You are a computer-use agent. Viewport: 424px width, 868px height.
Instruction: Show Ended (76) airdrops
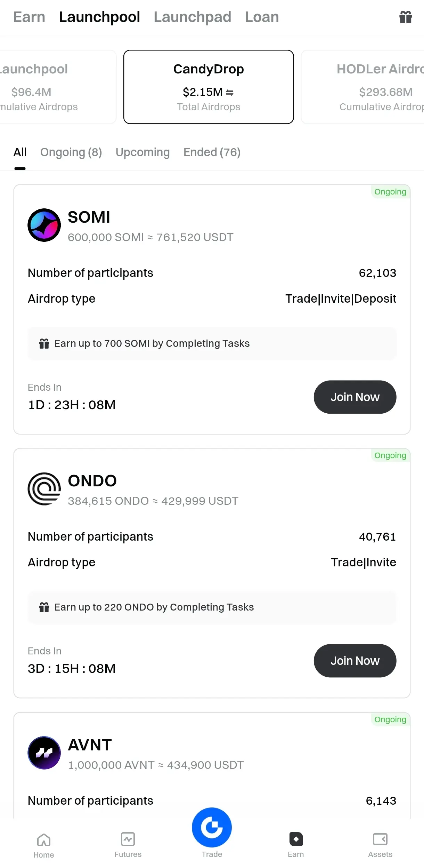(x=212, y=152)
